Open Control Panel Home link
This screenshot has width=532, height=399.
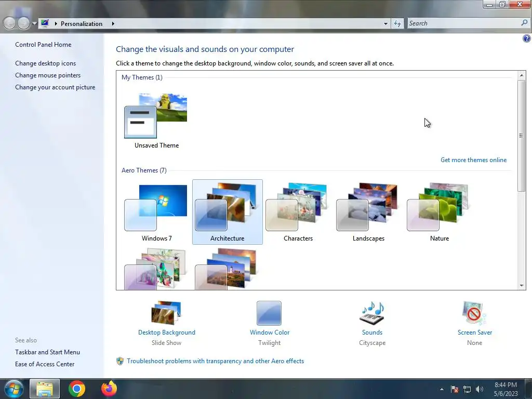point(43,45)
